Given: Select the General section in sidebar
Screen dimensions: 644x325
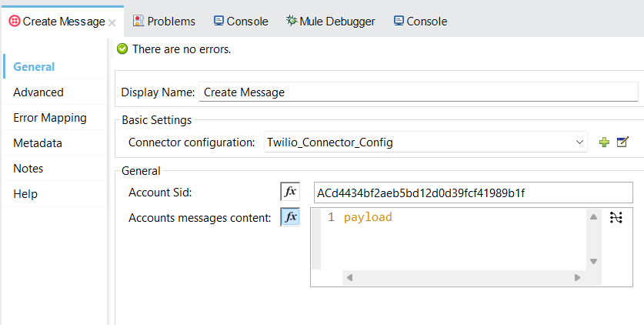Looking at the screenshot, I should tap(55, 66).
